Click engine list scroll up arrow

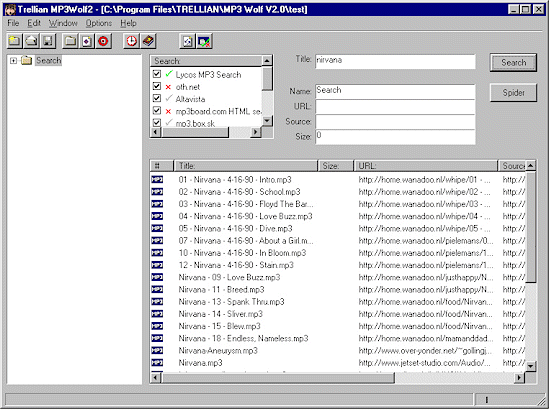[x=267, y=61]
